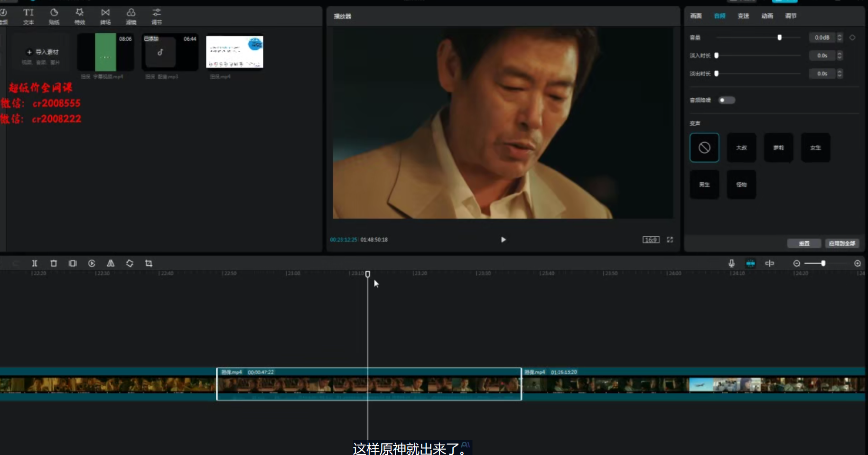
Task: Toggle the 音频降噪 noise reduction switch
Action: [x=727, y=100]
